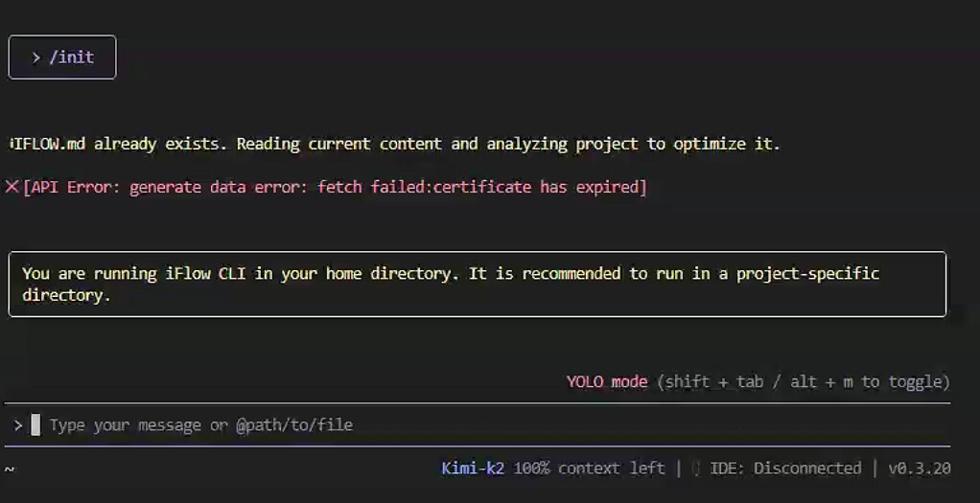This screenshot has width=980, height=503.
Task: Select the API Error message line
Action: 336,187
